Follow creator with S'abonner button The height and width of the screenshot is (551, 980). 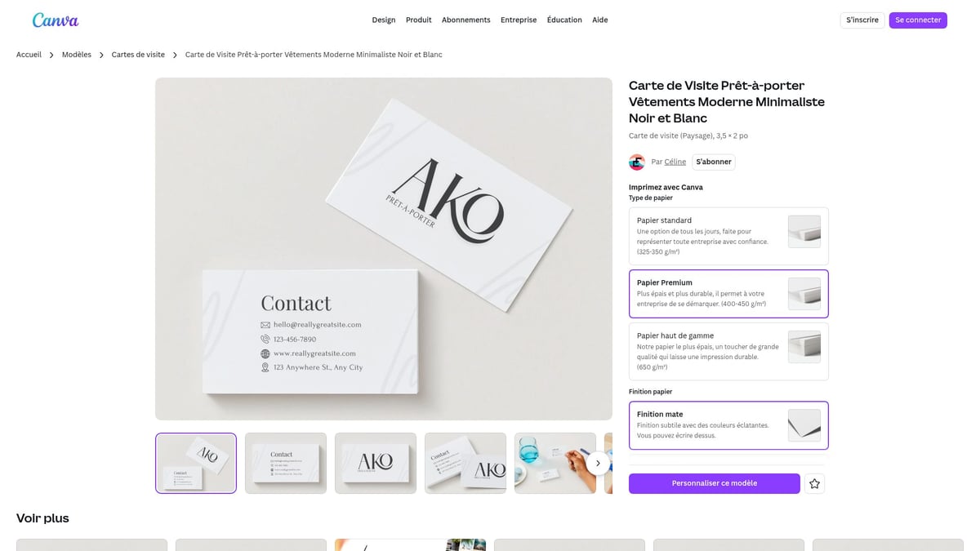(x=714, y=162)
